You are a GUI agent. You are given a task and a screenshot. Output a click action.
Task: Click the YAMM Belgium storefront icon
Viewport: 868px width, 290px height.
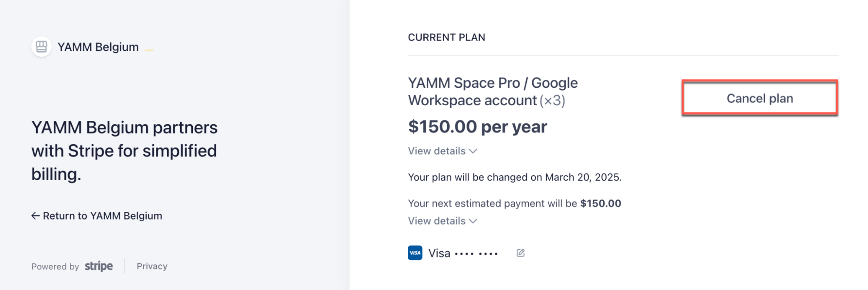click(x=41, y=47)
